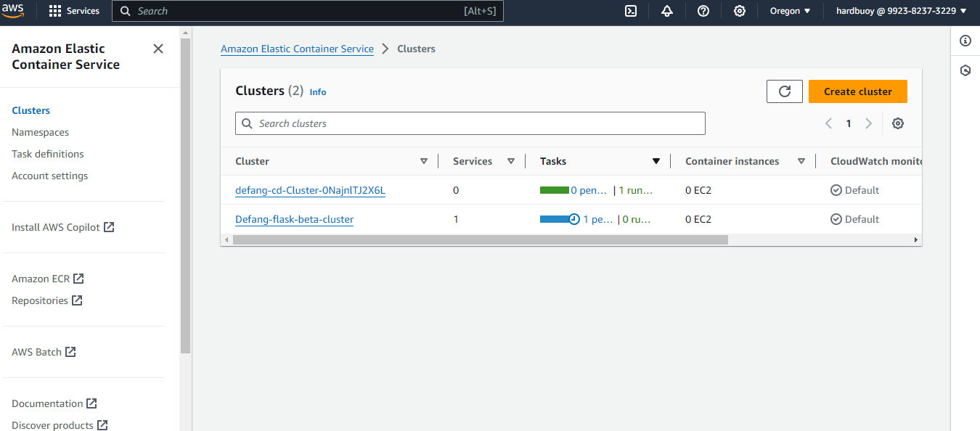The height and width of the screenshot is (431, 980).
Task: Click running tasks link for Defang-flask-beta cluster
Action: click(x=637, y=219)
